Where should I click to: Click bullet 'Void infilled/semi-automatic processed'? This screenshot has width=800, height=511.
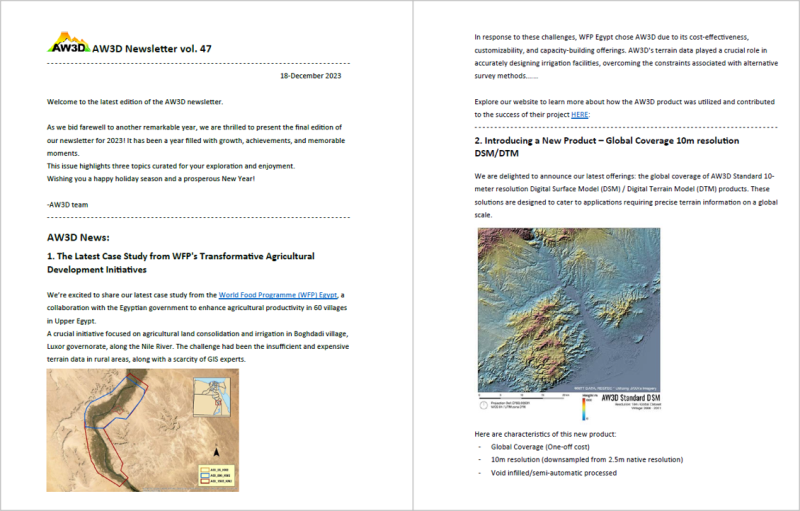[x=554, y=473]
